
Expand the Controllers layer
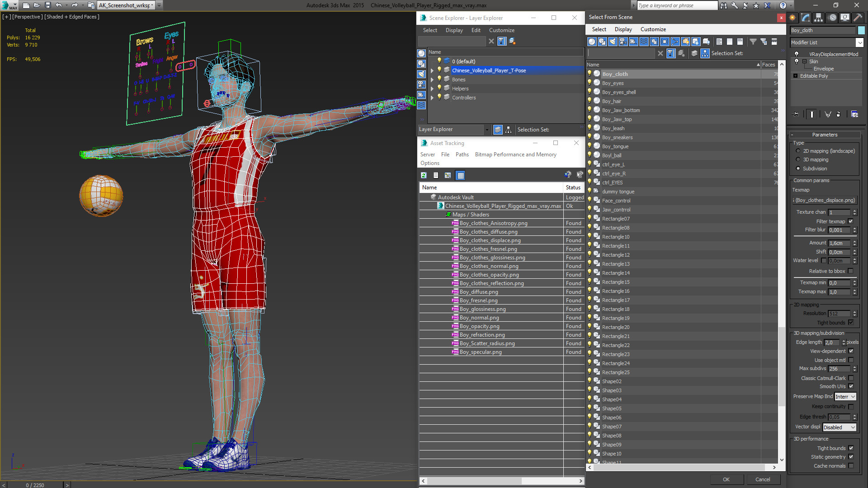(x=432, y=98)
